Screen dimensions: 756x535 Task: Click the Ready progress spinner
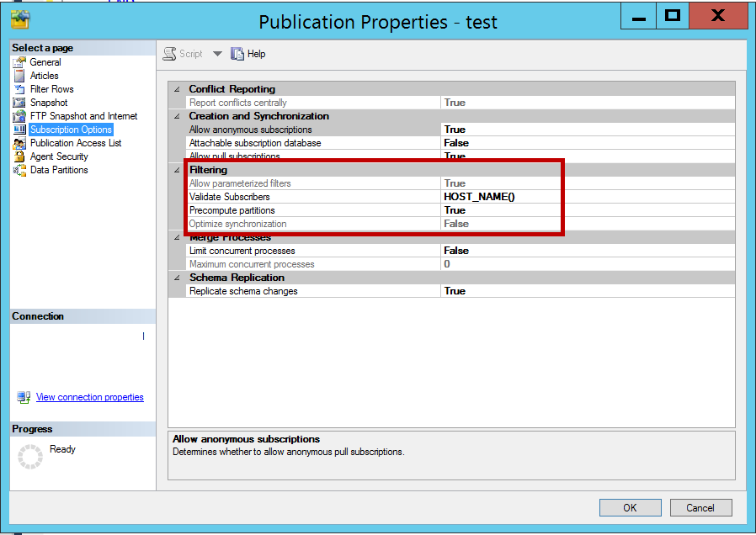(x=30, y=457)
